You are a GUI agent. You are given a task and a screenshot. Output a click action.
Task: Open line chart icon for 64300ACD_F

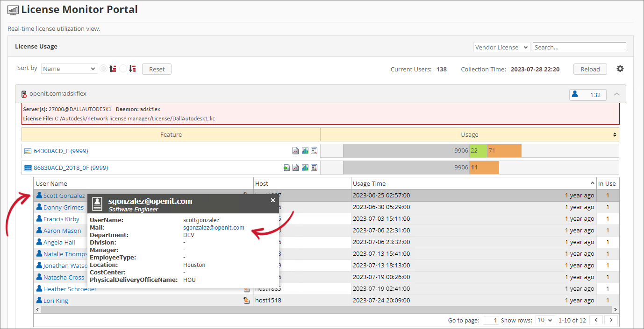[x=295, y=151]
